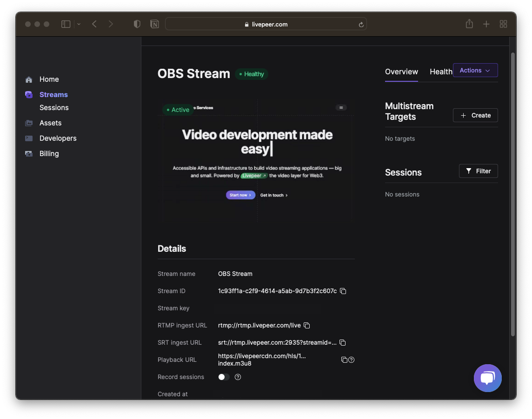This screenshot has height=419, width=532.
Task: Click the active stream video preview
Action: pyautogui.click(x=256, y=161)
